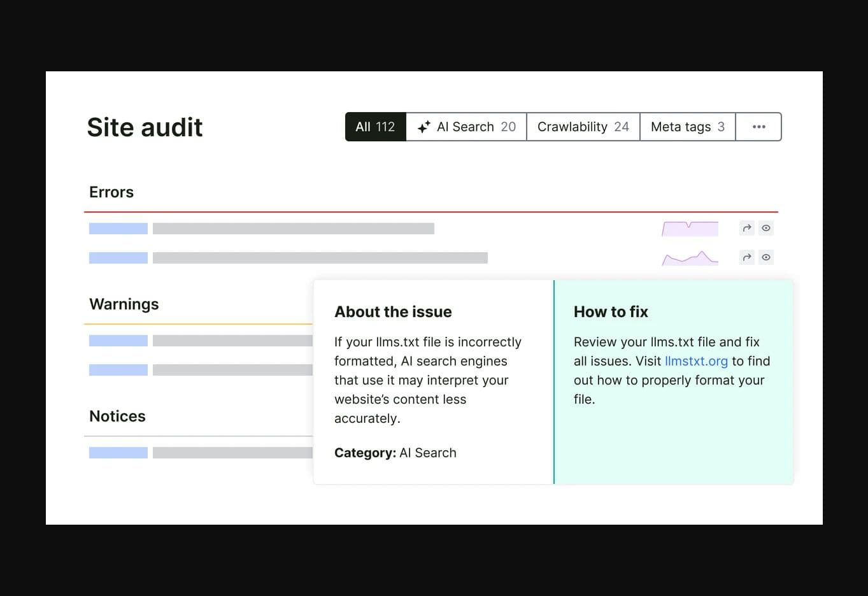Click the How to fix heading

coord(611,312)
